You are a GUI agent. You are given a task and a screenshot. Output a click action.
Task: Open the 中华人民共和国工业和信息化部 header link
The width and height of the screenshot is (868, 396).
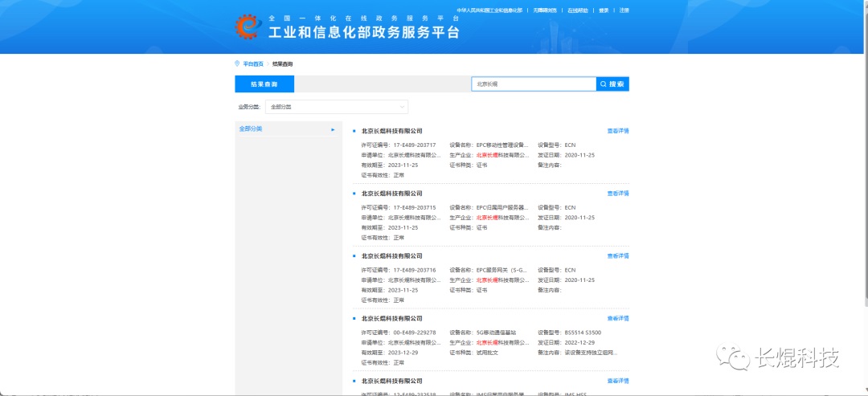tap(489, 10)
